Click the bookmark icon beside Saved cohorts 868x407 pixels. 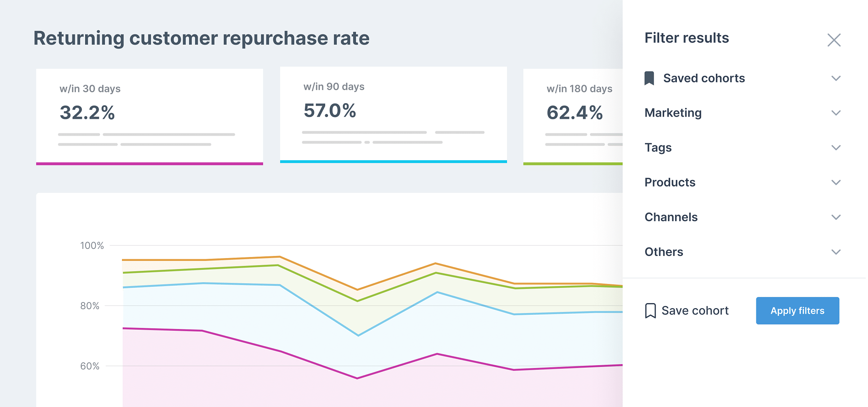tap(650, 78)
